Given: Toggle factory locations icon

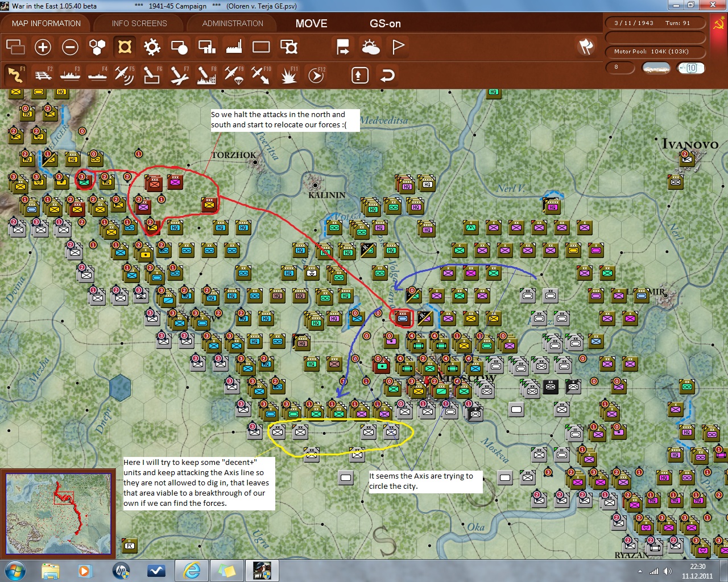Looking at the screenshot, I should pos(234,47).
